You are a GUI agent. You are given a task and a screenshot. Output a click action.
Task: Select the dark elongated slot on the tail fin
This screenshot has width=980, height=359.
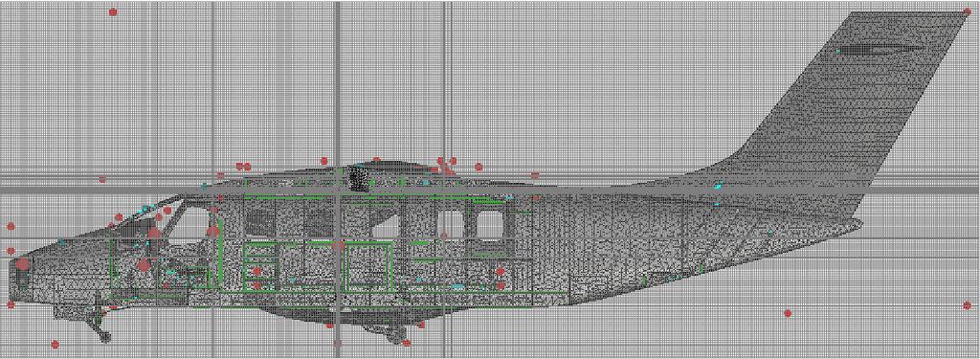(x=880, y=48)
